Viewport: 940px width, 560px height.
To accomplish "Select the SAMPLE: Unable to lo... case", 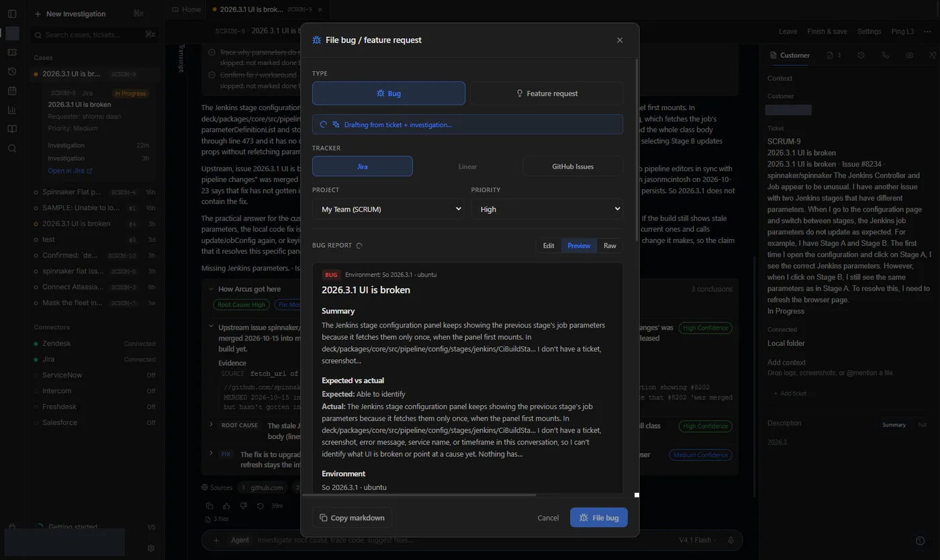I will [95, 208].
